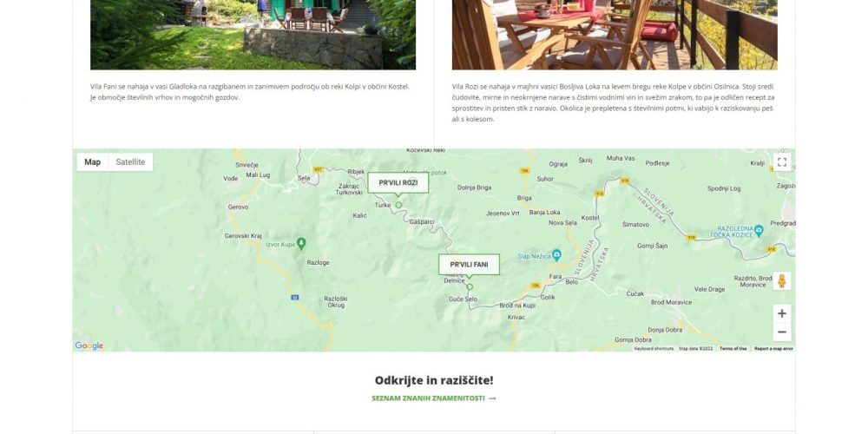Zoom in with the plus button
This screenshot has width=868, height=434.
pyautogui.click(x=782, y=314)
